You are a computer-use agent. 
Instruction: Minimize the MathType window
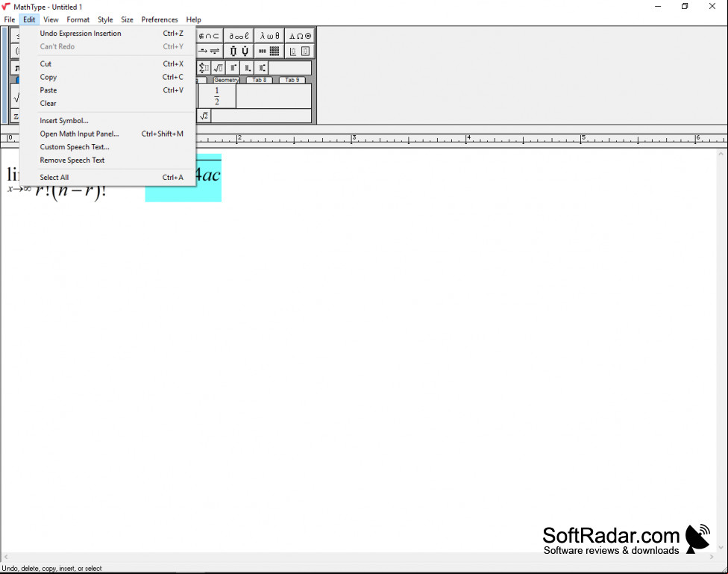658,7
